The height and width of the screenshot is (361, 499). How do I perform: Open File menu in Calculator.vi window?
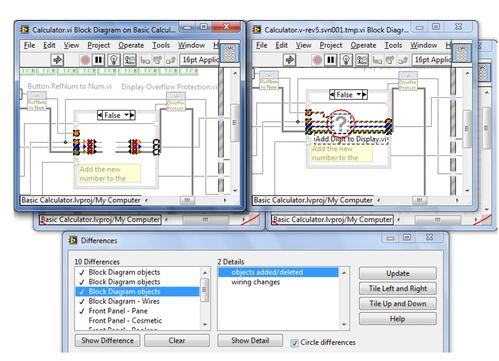[29, 45]
